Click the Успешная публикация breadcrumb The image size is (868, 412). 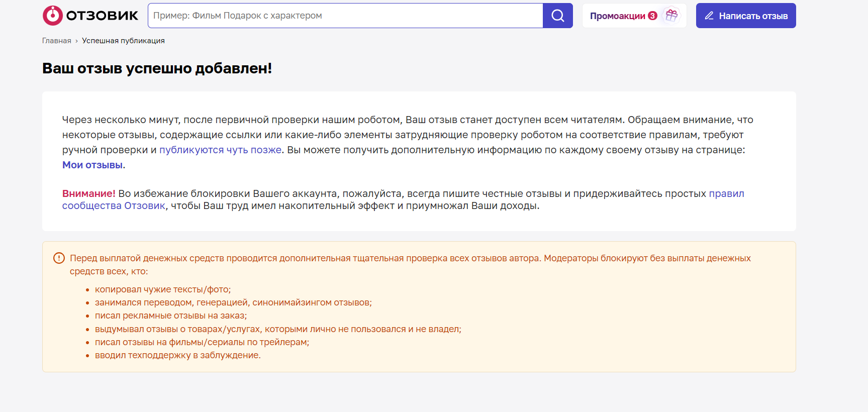click(123, 41)
